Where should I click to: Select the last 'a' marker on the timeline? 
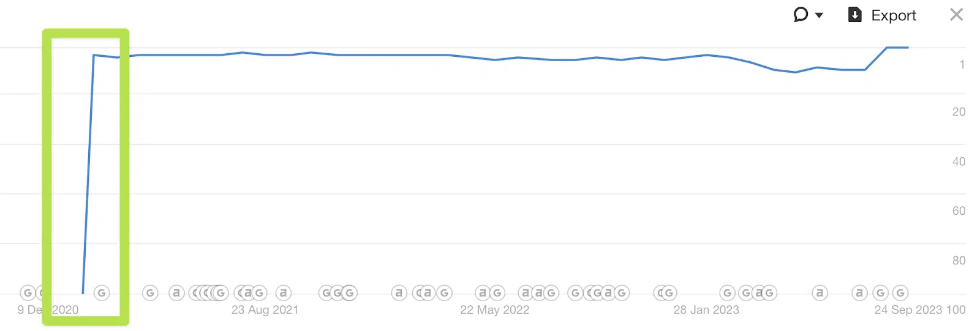point(859,293)
